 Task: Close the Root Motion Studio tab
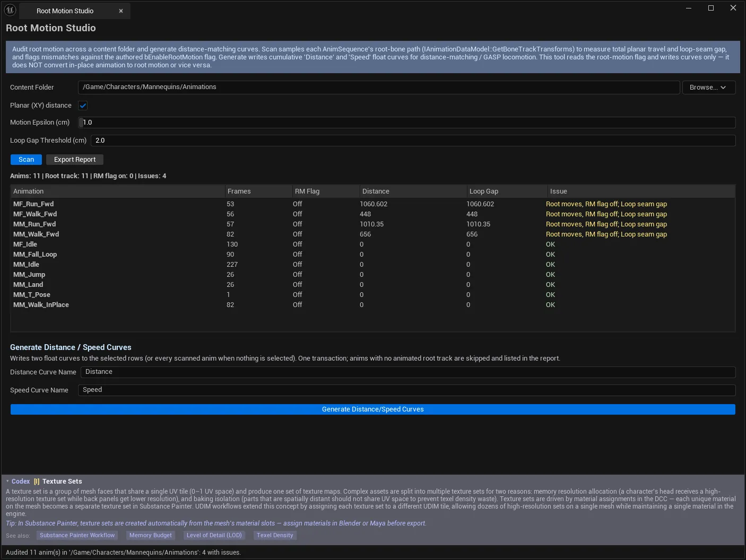121,11
